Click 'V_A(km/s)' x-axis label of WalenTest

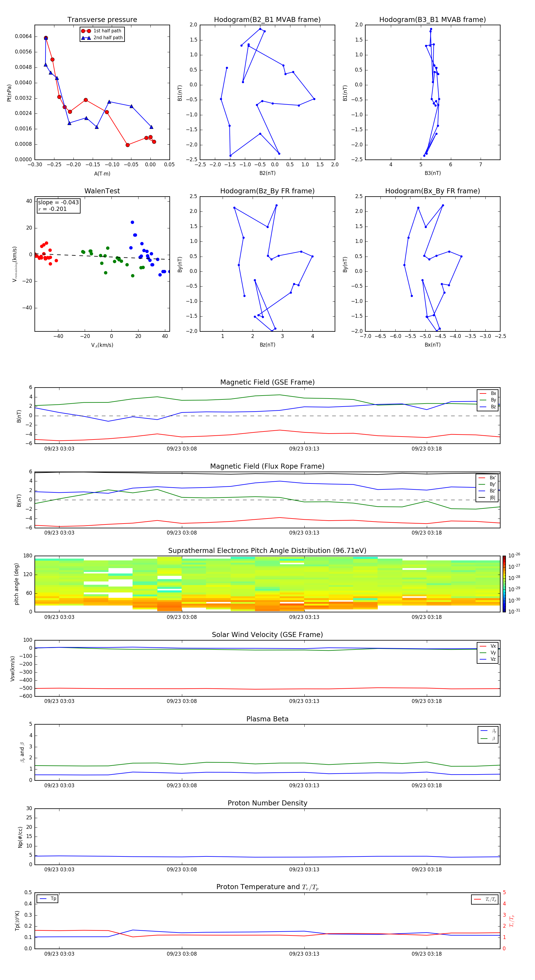[102, 345]
